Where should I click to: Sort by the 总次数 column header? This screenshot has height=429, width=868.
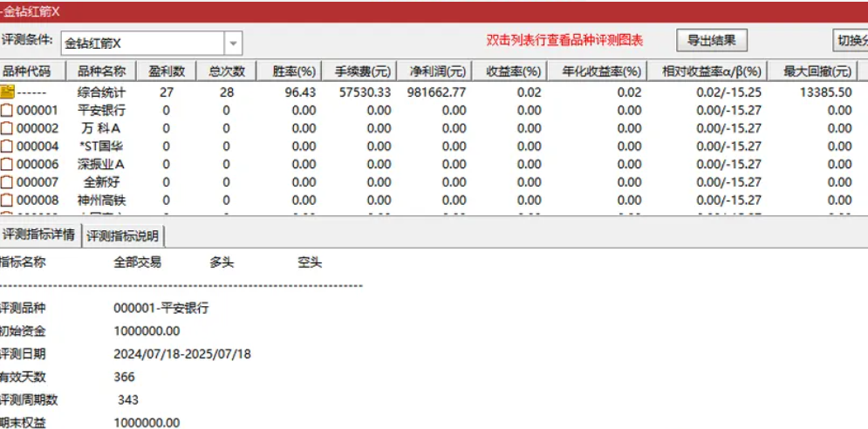click(x=227, y=71)
